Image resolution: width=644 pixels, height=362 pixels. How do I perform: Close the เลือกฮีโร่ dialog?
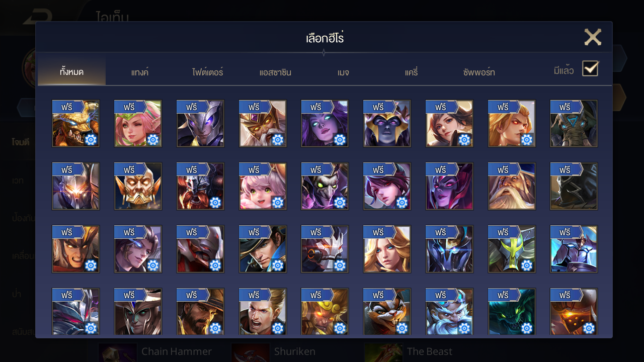pos(593,37)
